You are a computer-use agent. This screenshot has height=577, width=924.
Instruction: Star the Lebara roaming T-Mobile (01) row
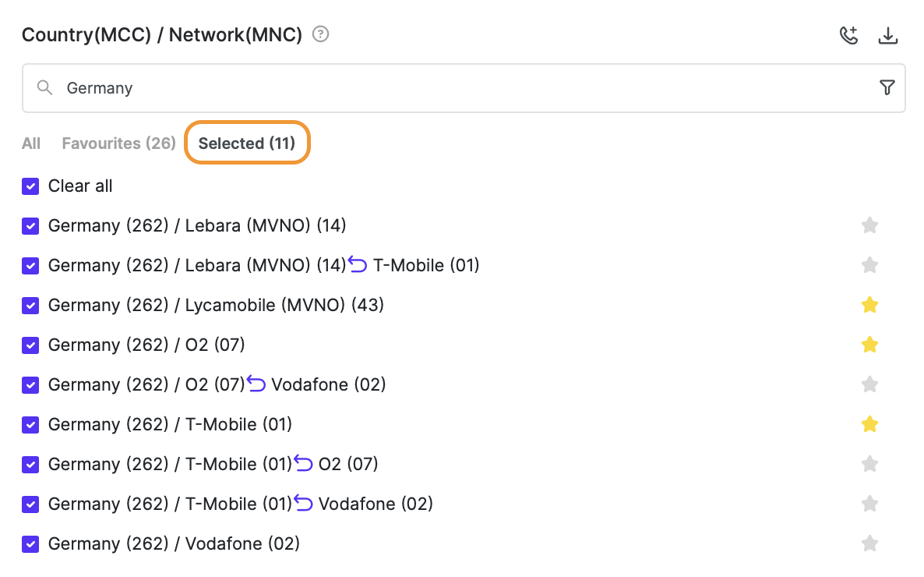point(869,265)
